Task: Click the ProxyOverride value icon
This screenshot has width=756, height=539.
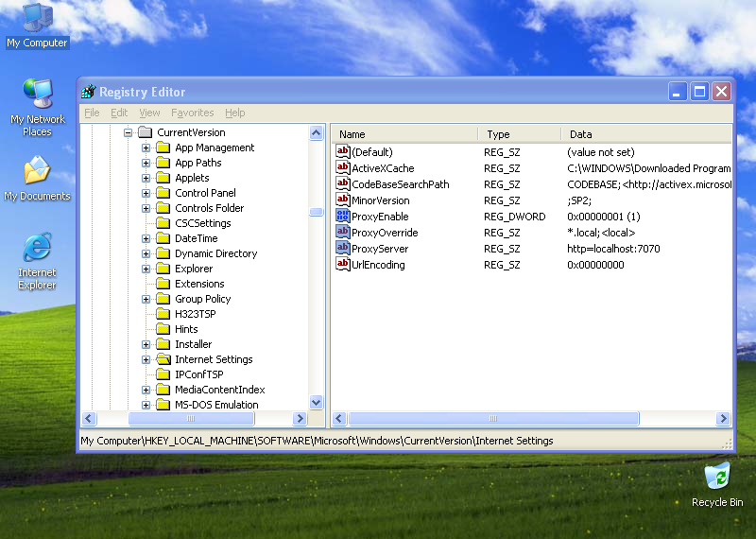Action: click(343, 232)
